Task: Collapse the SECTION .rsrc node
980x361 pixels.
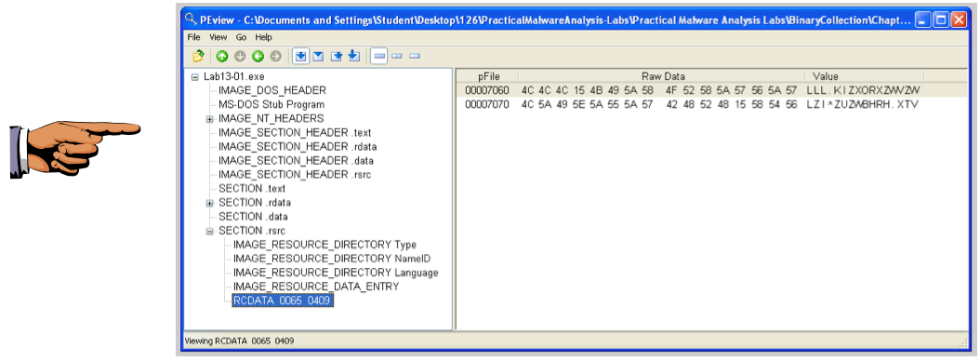Action: pyautogui.click(x=210, y=232)
